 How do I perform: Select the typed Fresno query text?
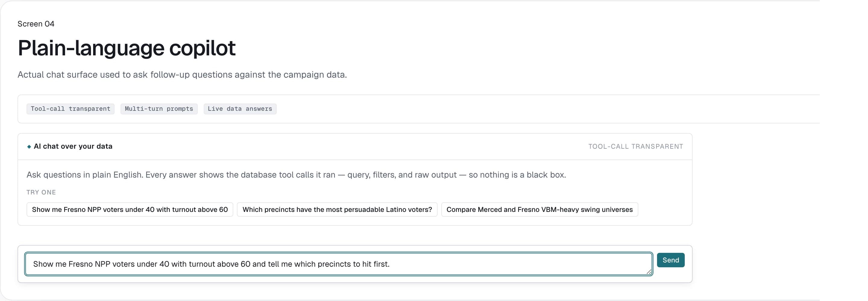(211, 264)
